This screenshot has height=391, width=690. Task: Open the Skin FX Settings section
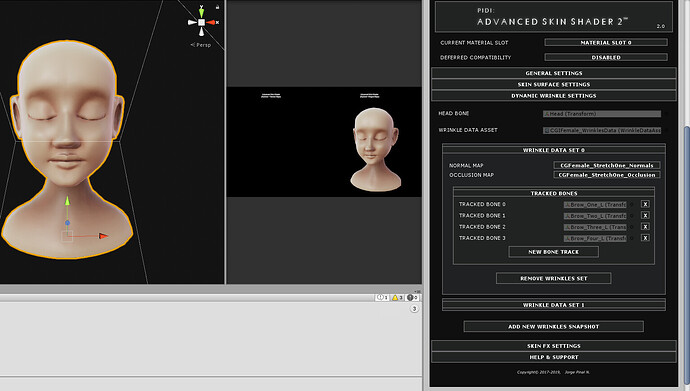554,346
